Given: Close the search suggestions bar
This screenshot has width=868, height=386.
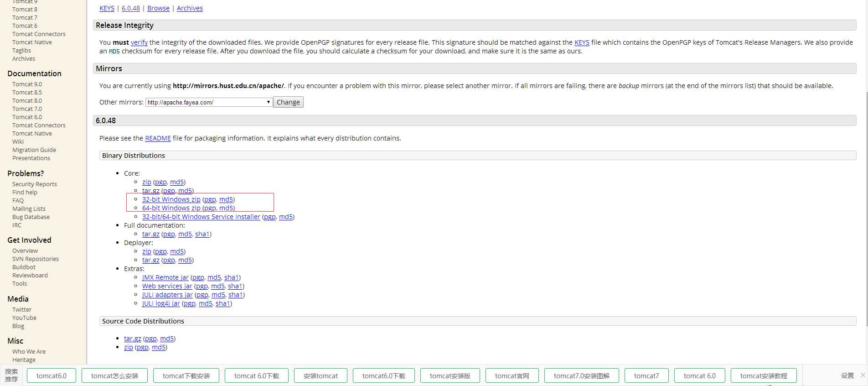Looking at the screenshot, I should [863, 375].
